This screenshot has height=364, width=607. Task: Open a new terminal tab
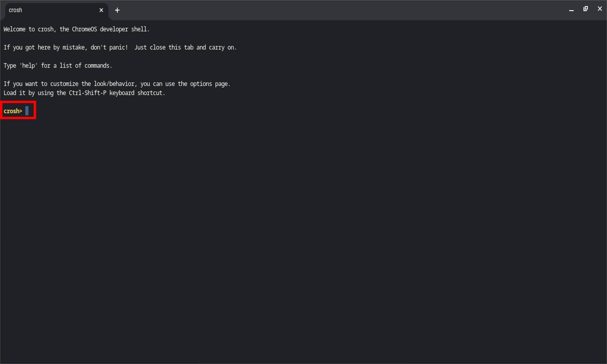click(117, 10)
